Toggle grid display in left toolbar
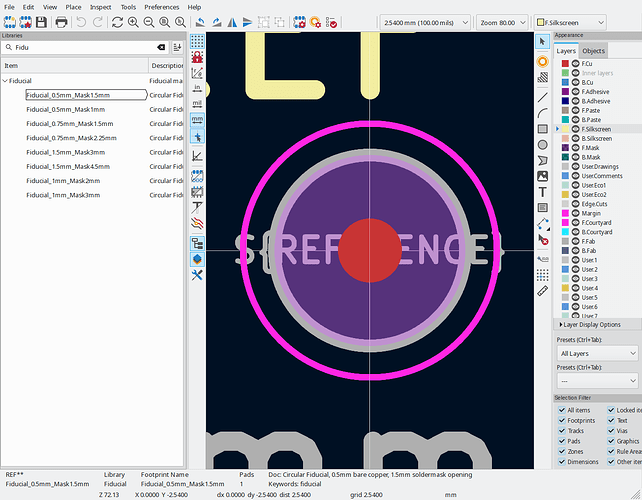This screenshot has height=500, width=642. coord(197,41)
